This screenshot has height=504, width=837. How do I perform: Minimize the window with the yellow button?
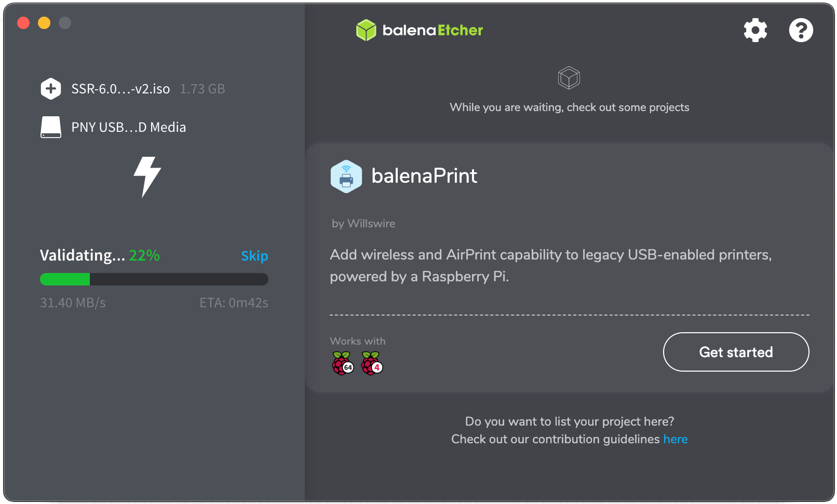tap(44, 23)
